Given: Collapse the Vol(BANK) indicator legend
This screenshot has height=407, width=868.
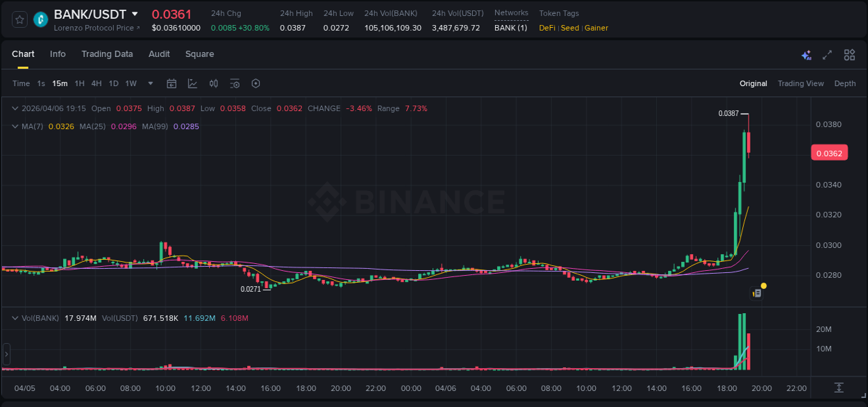Looking at the screenshot, I should click(x=15, y=318).
